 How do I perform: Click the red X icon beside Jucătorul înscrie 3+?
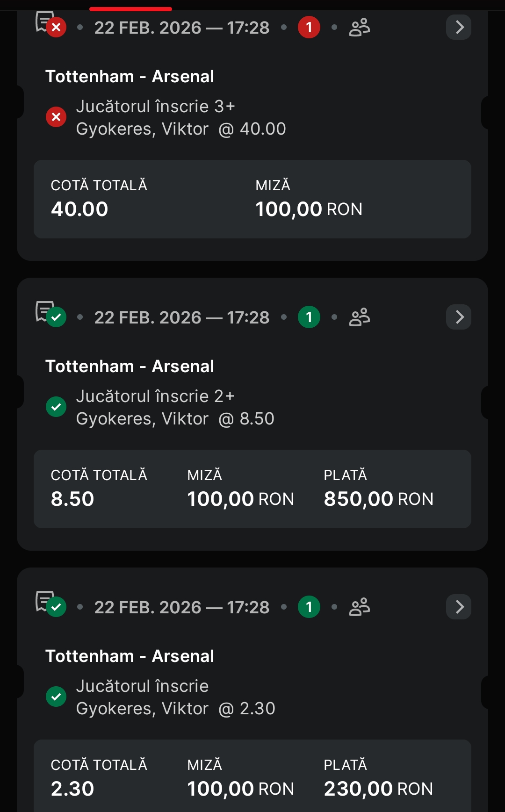(x=56, y=117)
